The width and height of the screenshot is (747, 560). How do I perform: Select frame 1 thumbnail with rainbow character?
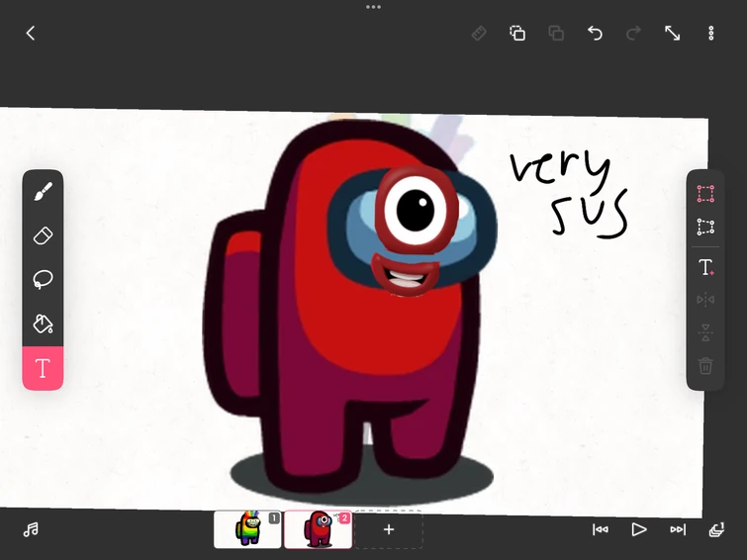point(247,529)
